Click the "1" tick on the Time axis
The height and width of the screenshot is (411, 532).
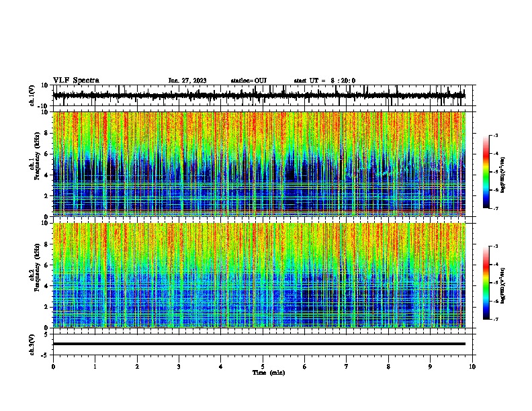coord(95,367)
